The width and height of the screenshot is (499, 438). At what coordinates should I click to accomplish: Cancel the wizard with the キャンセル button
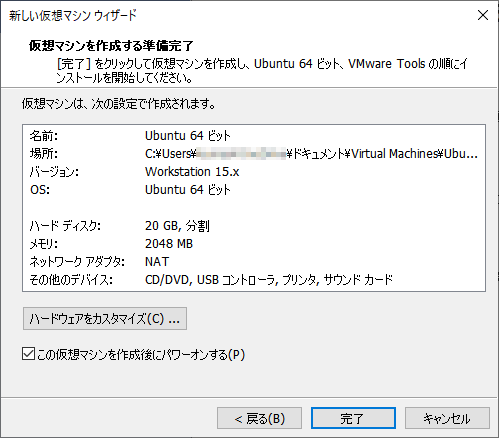[447, 418]
